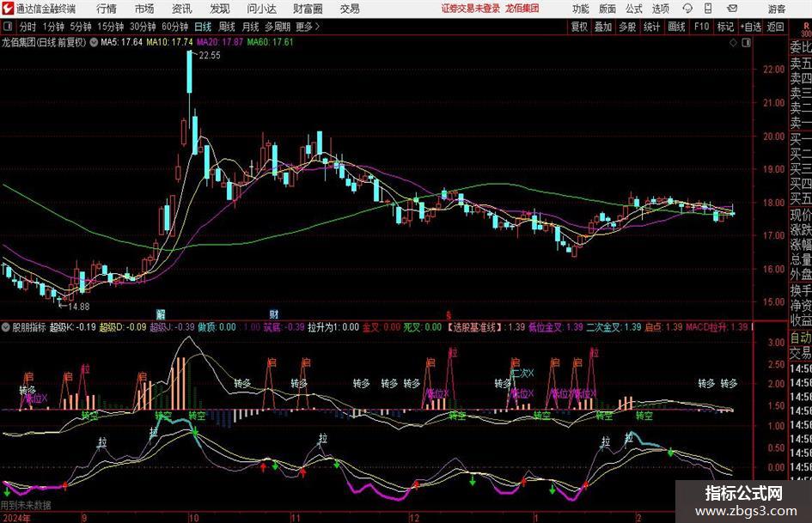
Task: Click the 用到未来数据 notice
Action: (26, 505)
